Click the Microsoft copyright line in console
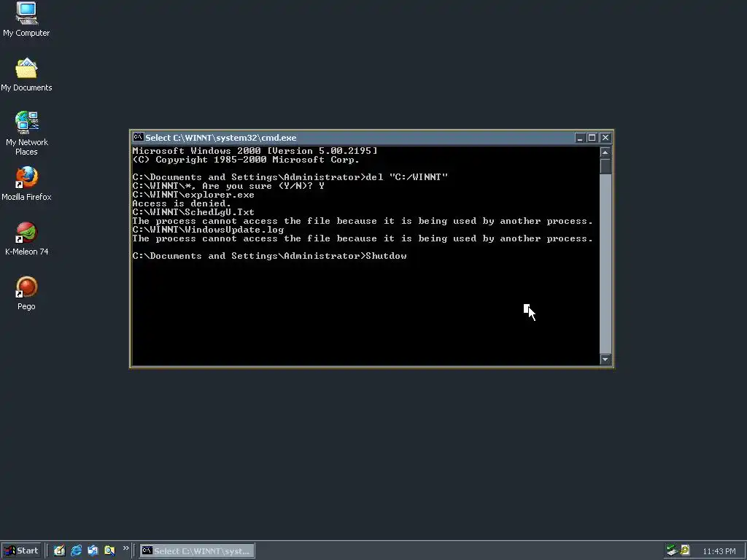747x560 pixels. (246, 160)
